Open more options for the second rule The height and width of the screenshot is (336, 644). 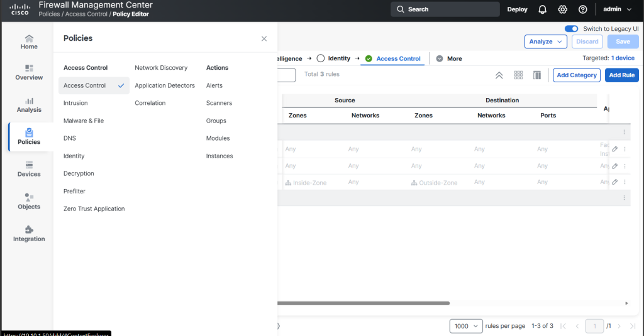pyautogui.click(x=625, y=166)
